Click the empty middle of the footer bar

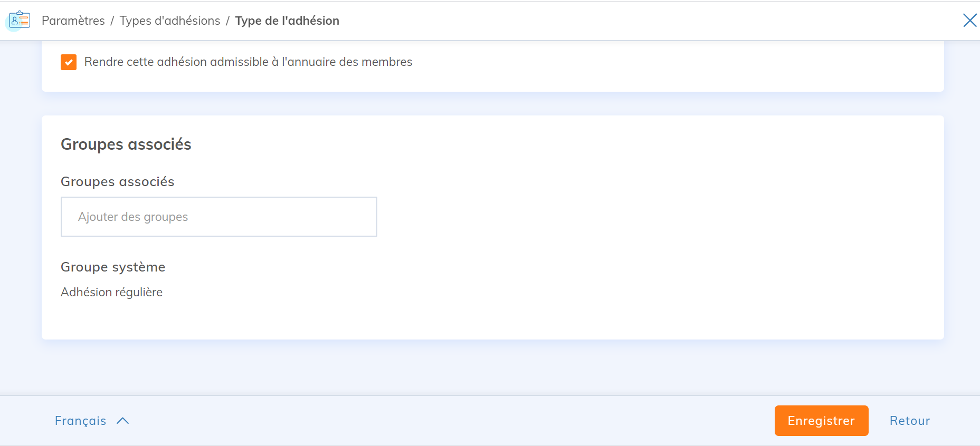pyautogui.click(x=449, y=421)
